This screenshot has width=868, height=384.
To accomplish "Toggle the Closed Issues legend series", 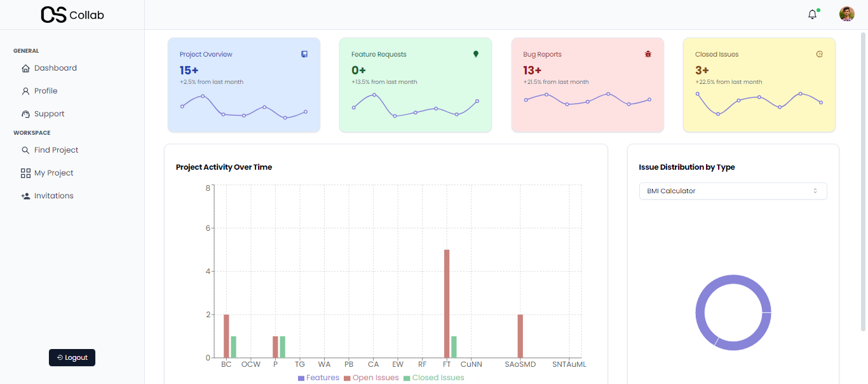I will point(433,378).
